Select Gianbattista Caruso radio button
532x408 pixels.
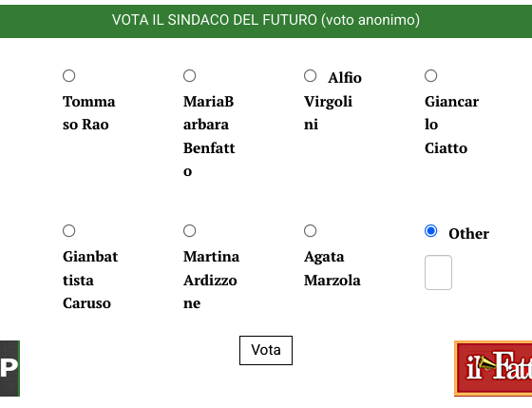(68, 231)
